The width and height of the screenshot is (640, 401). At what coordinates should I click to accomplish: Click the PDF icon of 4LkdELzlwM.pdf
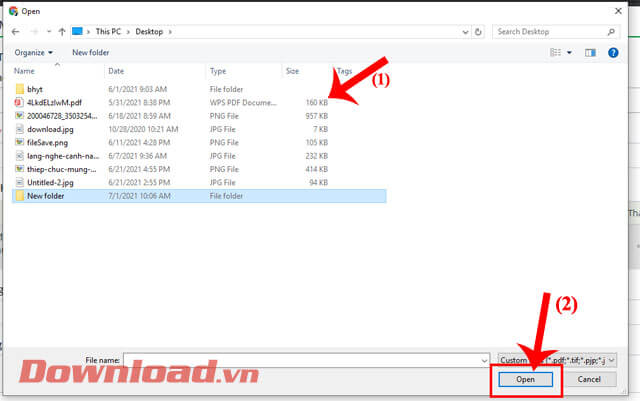tap(19, 102)
